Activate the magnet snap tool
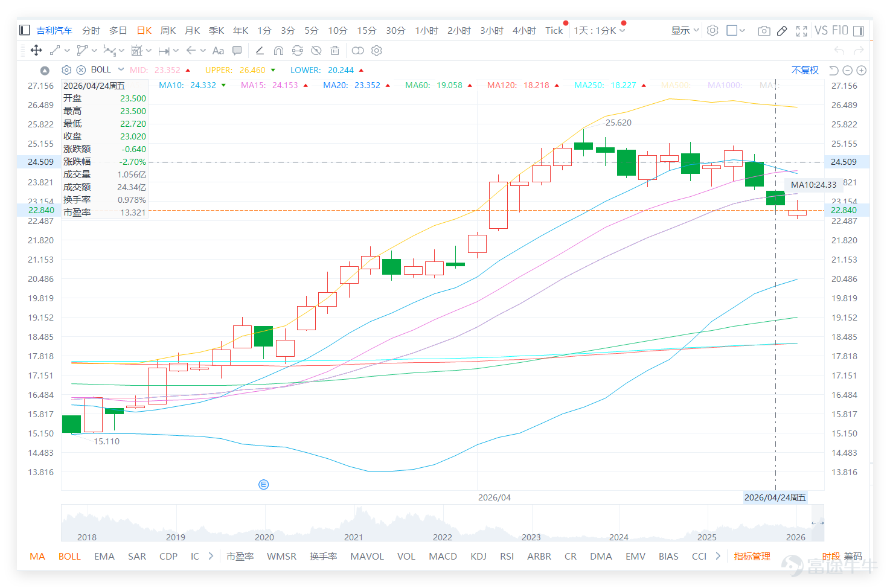 278,51
